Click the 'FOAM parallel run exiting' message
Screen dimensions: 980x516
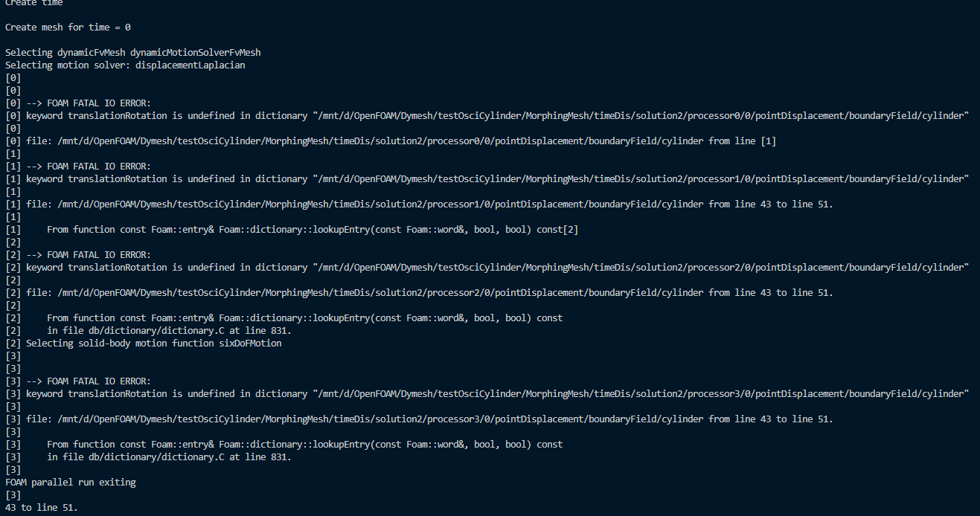(x=71, y=483)
